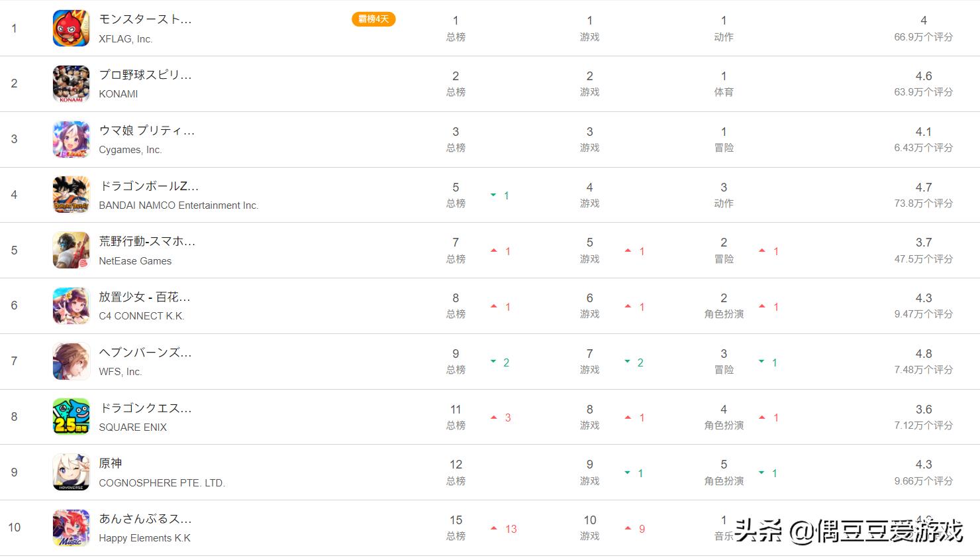Open the ドラゴンクエス… title link
The width and height of the screenshot is (980, 560).
point(145,408)
